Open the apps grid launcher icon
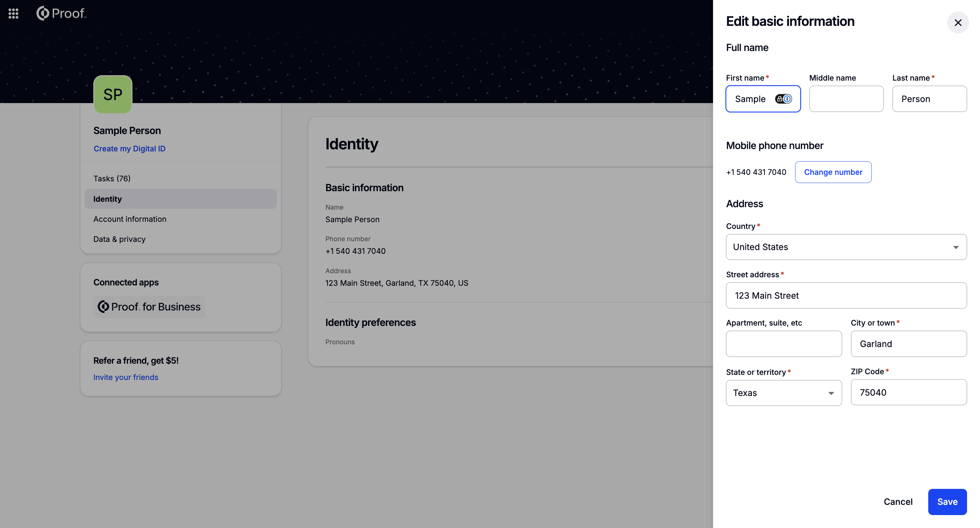The image size is (980, 528). click(x=13, y=14)
